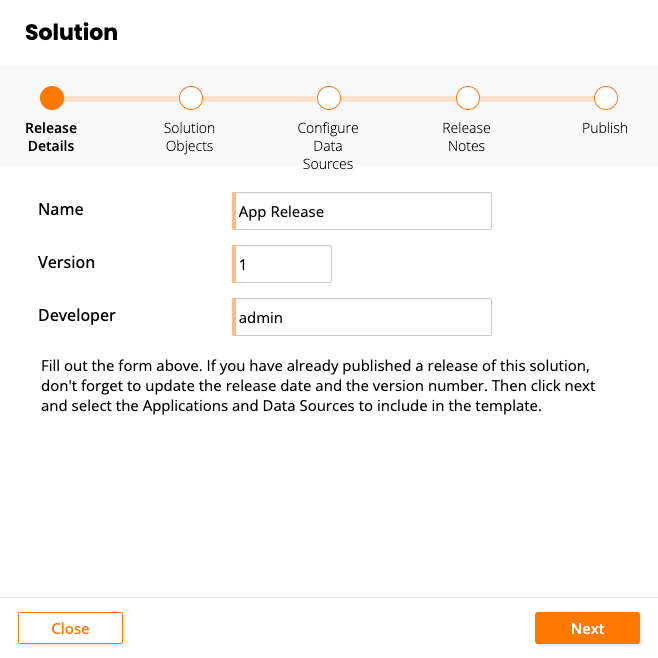Go to the Publish step circle

(x=605, y=98)
